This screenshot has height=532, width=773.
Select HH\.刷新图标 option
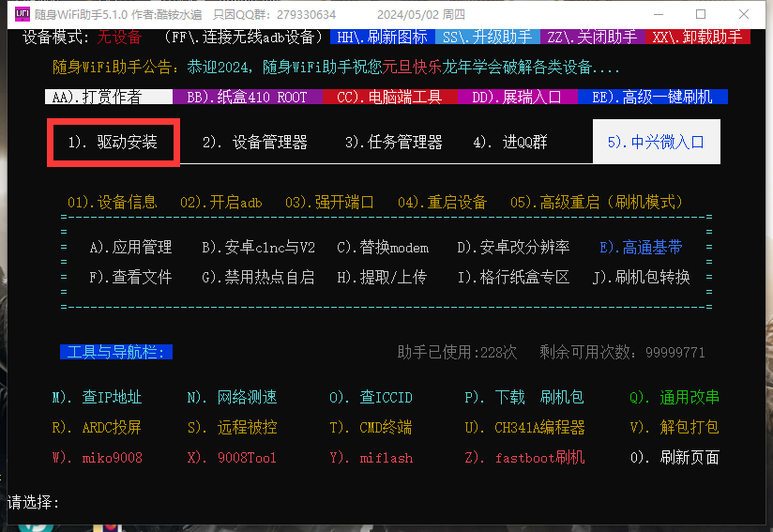click(383, 37)
